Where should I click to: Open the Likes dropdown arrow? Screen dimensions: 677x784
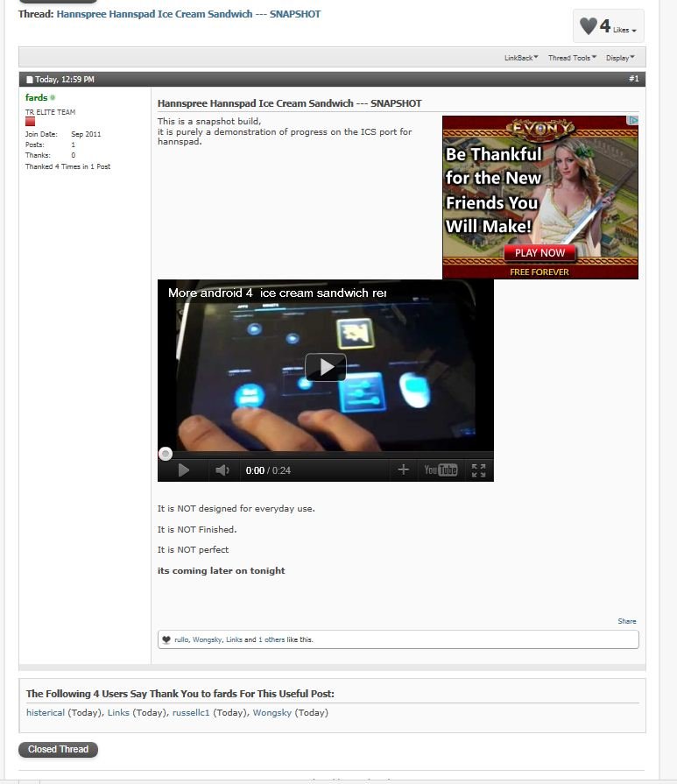(634, 31)
